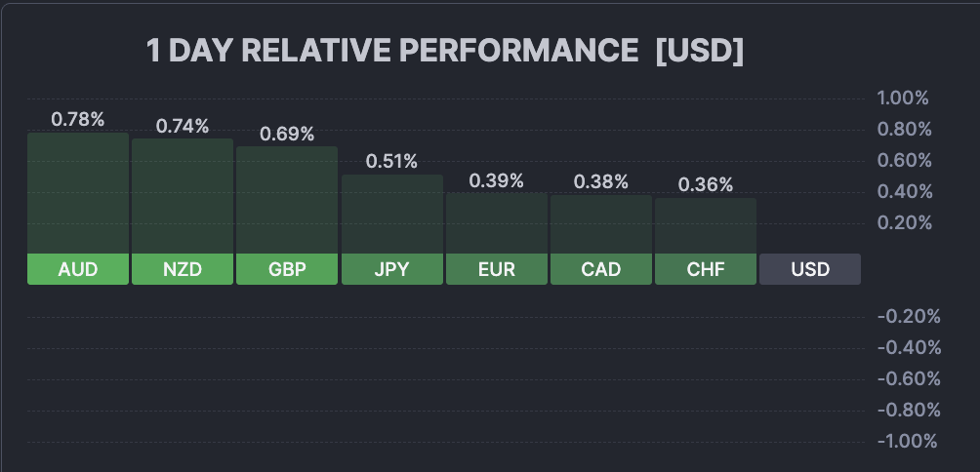Click the CAD currency label
The height and width of the screenshot is (472, 980).
click(600, 269)
